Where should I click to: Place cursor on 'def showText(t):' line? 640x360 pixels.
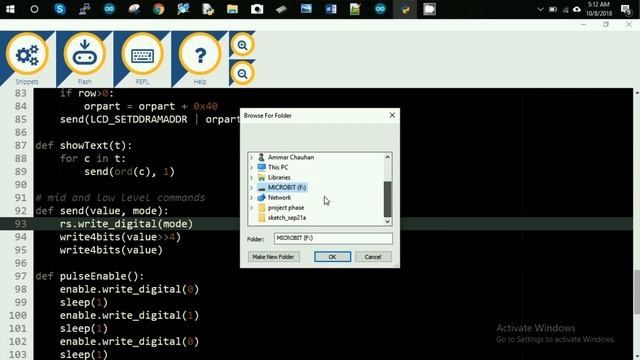click(84, 145)
